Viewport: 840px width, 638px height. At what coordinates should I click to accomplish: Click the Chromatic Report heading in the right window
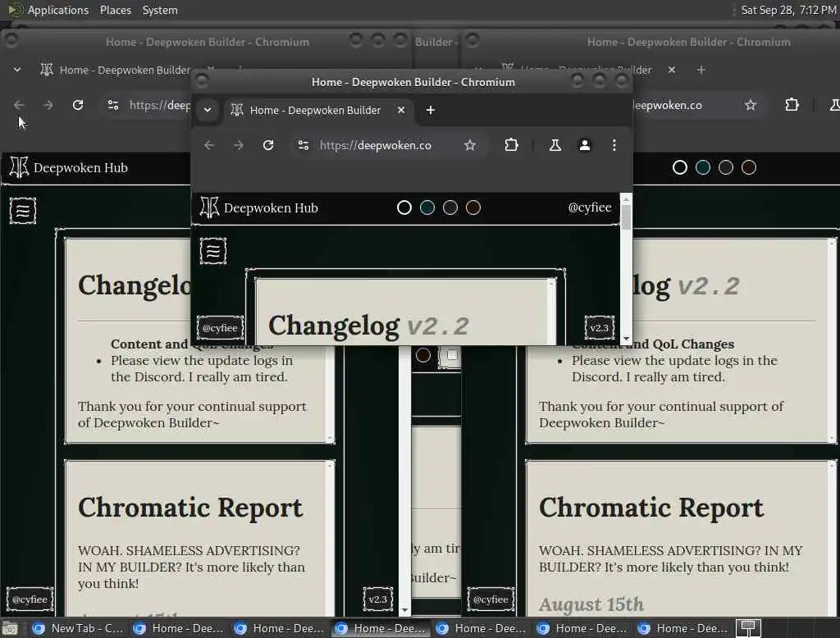pos(651,508)
